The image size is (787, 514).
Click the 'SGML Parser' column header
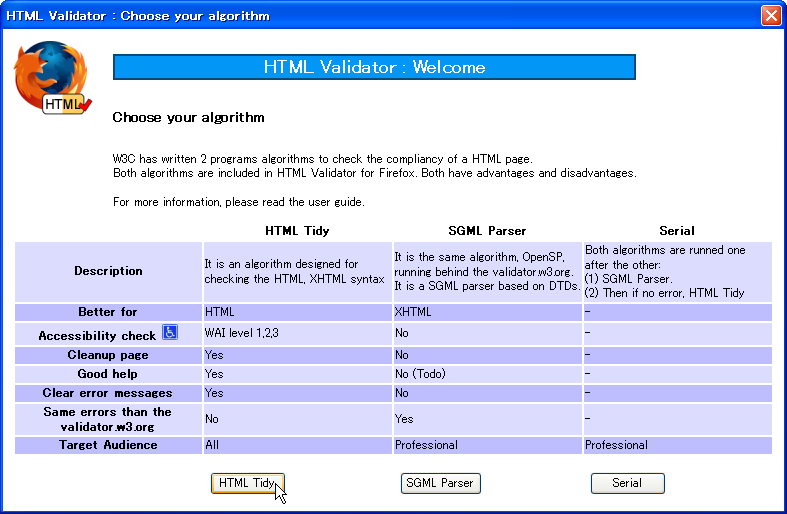(487, 231)
